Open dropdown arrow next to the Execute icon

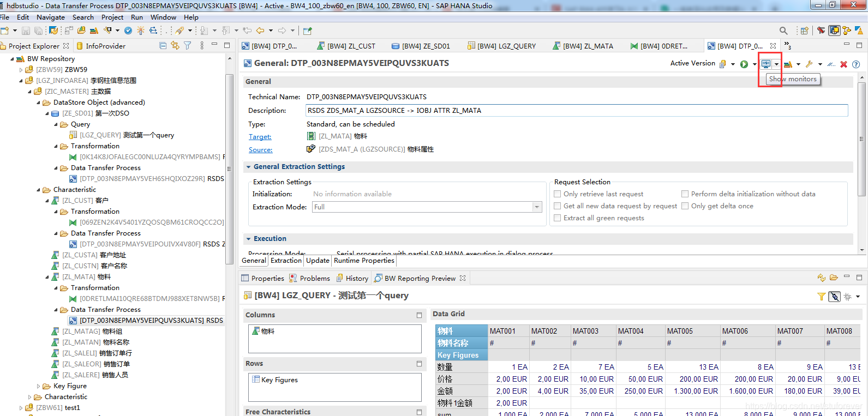755,64
